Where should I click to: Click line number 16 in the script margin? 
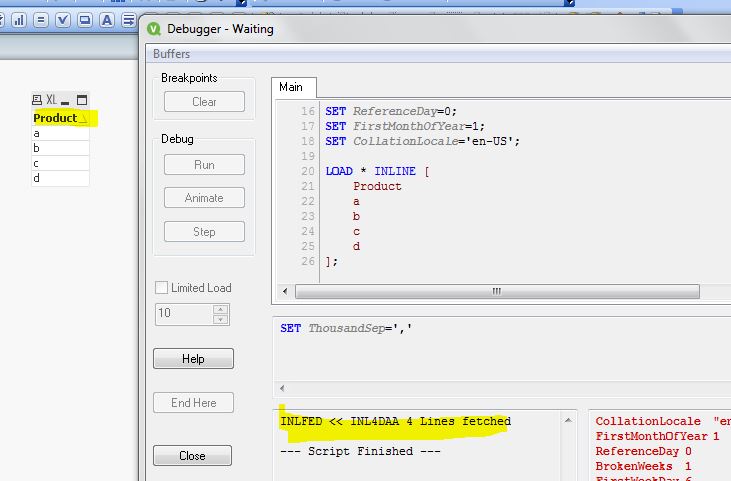[x=308, y=111]
